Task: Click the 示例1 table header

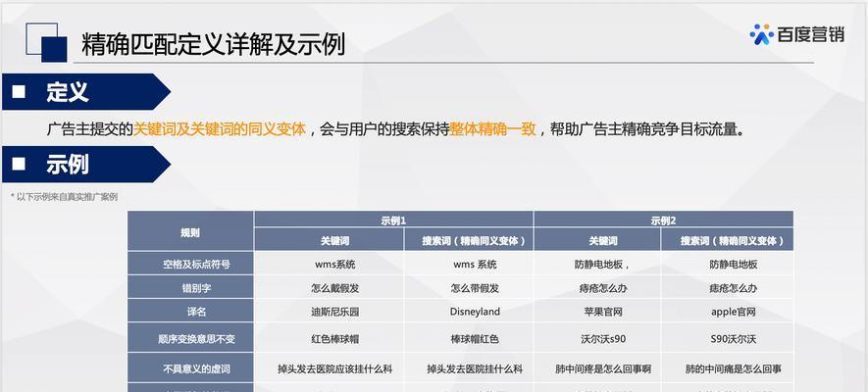Action: 393,220
